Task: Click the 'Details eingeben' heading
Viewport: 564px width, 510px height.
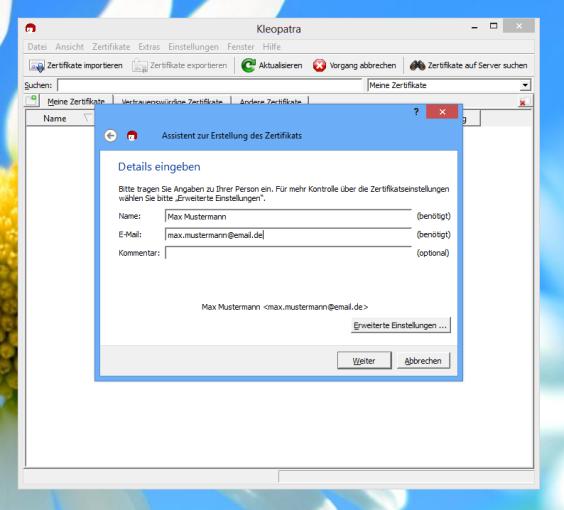Action: click(x=159, y=167)
